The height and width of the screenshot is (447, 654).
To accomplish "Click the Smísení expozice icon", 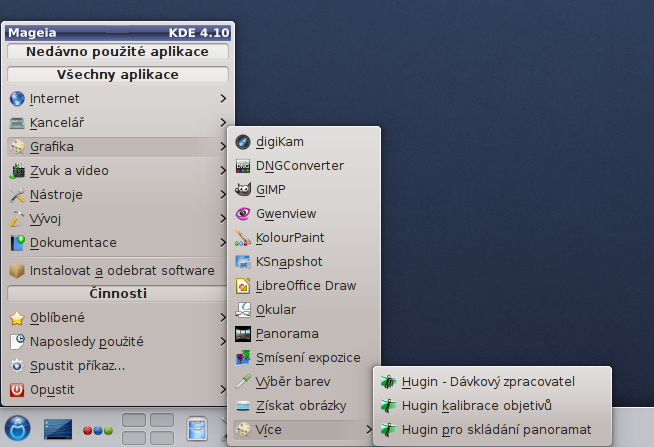I will coord(243,358).
